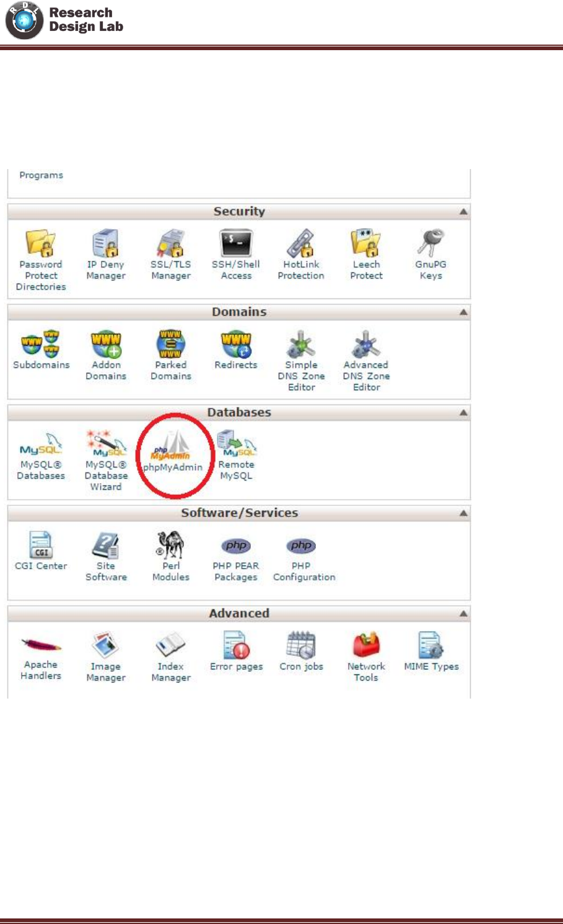This screenshot has height=924, width=563.
Task: Open Index Manager icon
Action: point(171,645)
